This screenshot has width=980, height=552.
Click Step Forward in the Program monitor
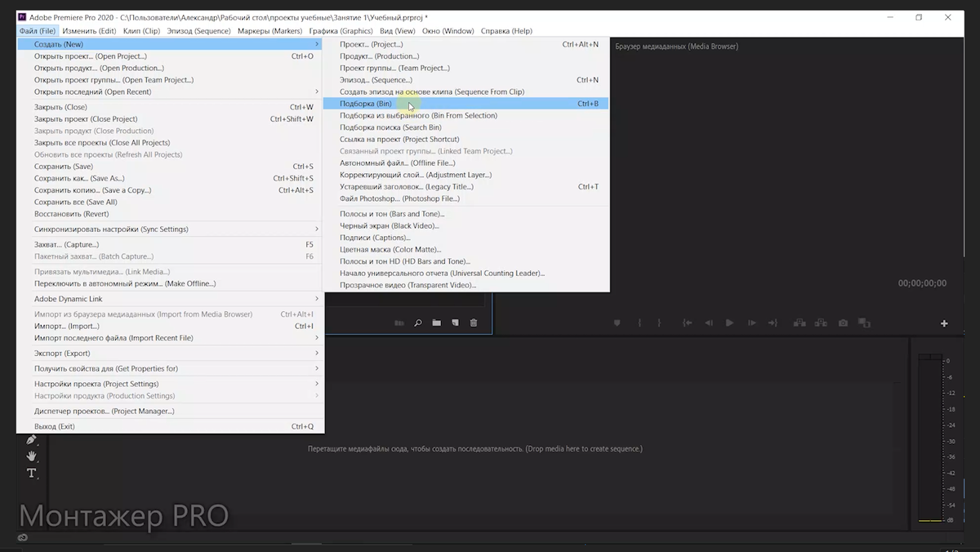point(751,323)
